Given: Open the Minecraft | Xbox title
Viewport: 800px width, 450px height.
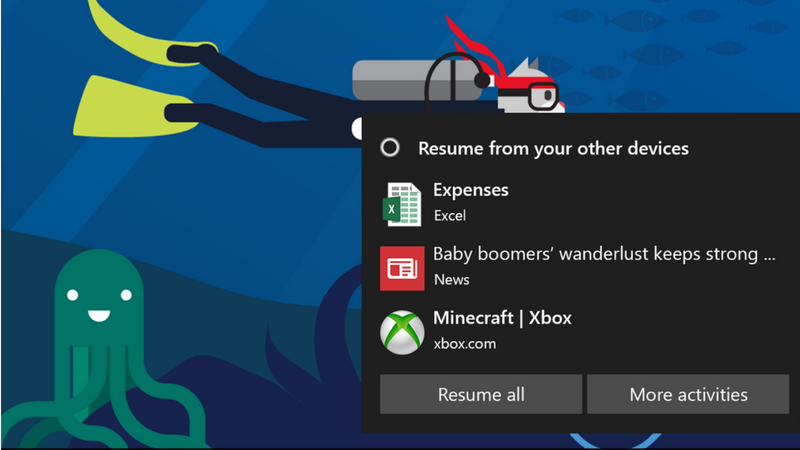Looking at the screenshot, I should tap(503, 318).
